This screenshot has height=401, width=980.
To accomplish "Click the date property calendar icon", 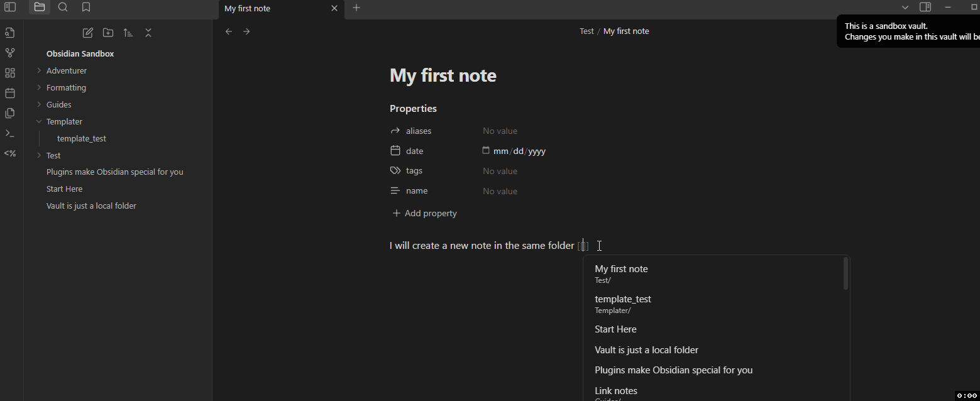I will pyautogui.click(x=395, y=151).
